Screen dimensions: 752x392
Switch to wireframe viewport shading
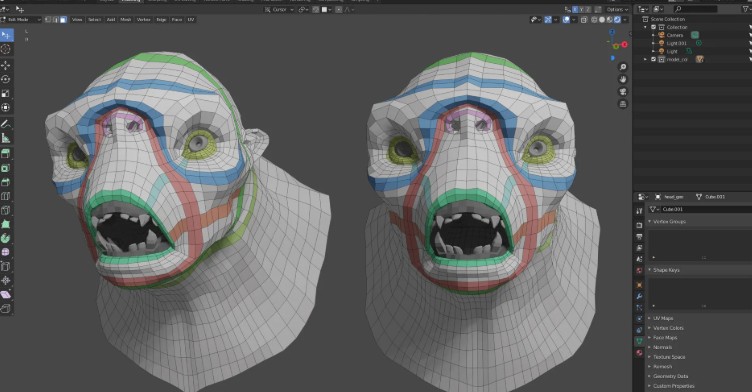tap(595, 20)
